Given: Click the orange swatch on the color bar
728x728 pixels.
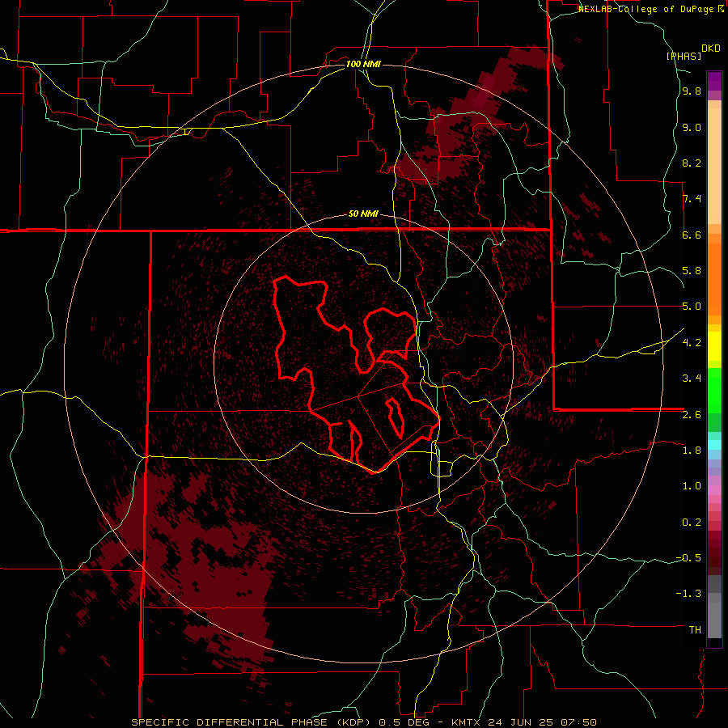Looking at the screenshot, I should click(714, 280).
